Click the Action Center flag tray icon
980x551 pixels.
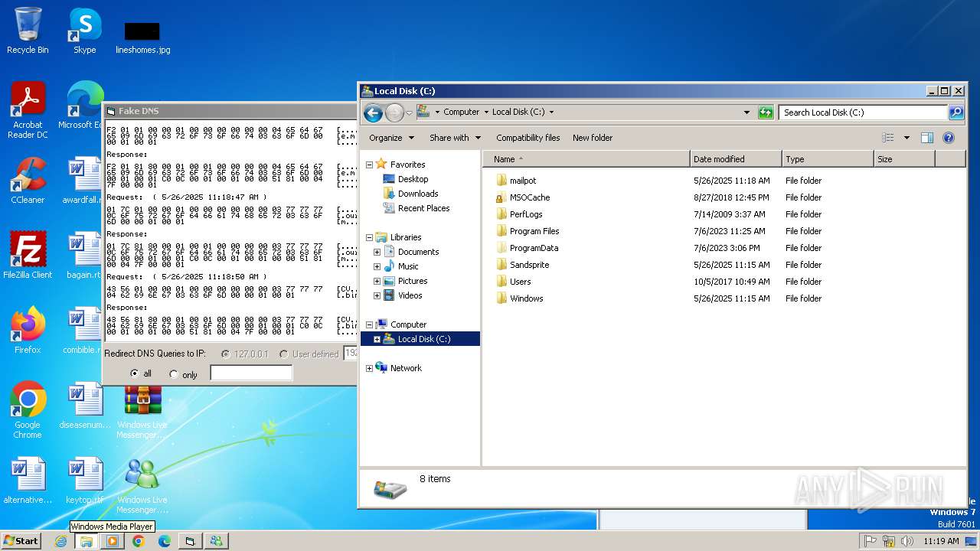tap(871, 541)
